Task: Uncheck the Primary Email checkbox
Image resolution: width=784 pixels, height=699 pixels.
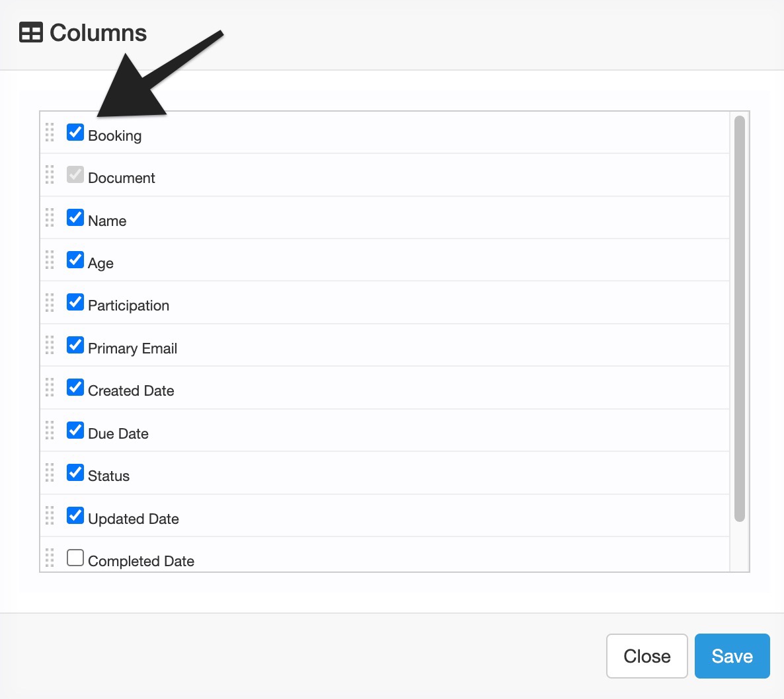Action: (75, 345)
